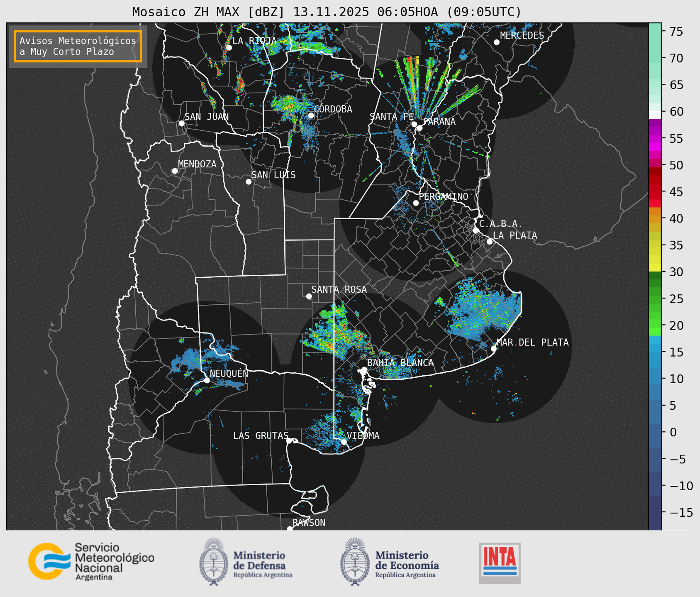Click the Santa Rosa city marker dot
Viewport: 700px width, 597px height.
tap(309, 296)
